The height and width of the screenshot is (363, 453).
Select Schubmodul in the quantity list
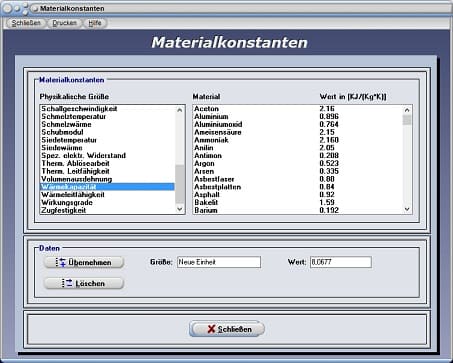tap(107, 132)
